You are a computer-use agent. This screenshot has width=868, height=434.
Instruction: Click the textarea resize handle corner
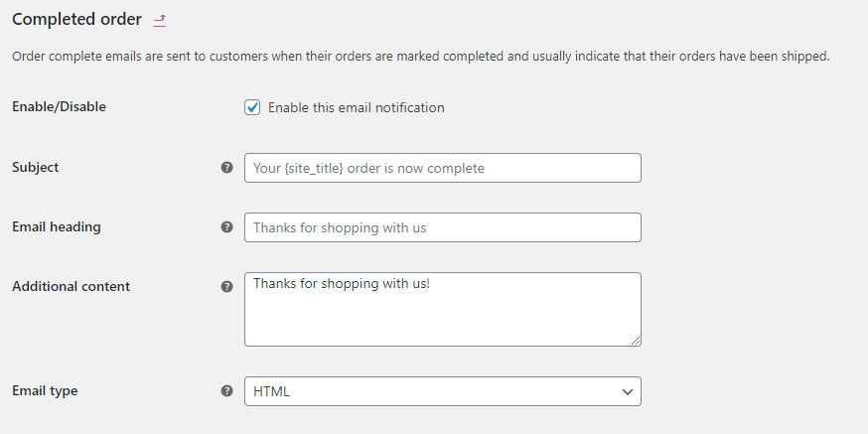pyautogui.click(x=636, y=341)
